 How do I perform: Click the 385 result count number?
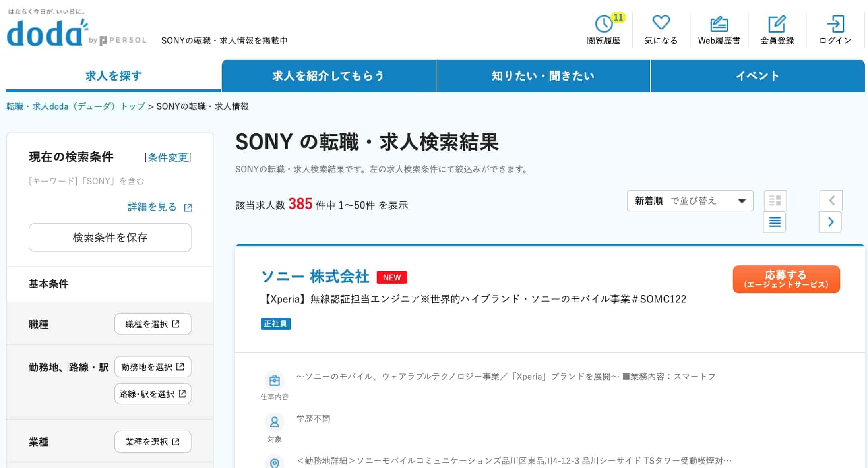(x=300, y=204)
